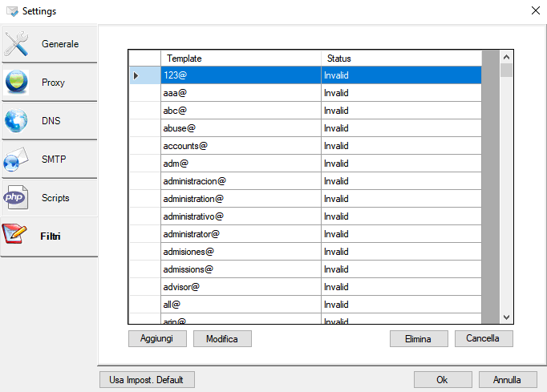The image size is (547, 392).
Task: Click the DNS globe icon
Action: pyautogui.click(x=16, y=121)
